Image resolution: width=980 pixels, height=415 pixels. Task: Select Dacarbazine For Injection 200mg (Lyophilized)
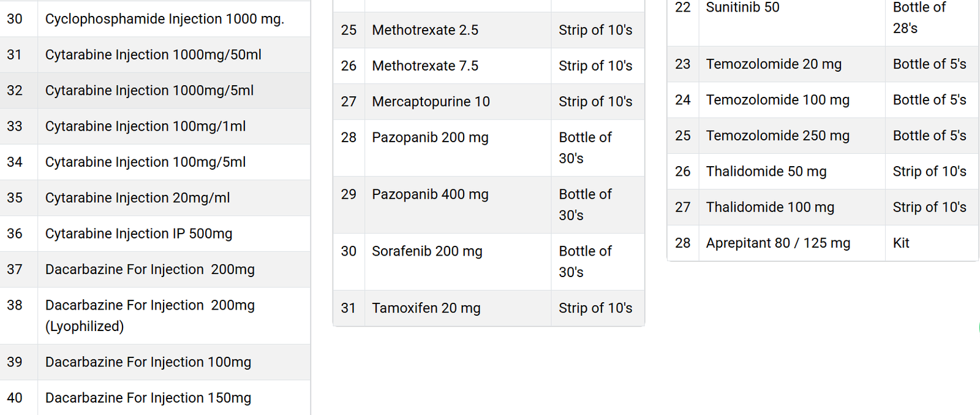tap(150, 316)
